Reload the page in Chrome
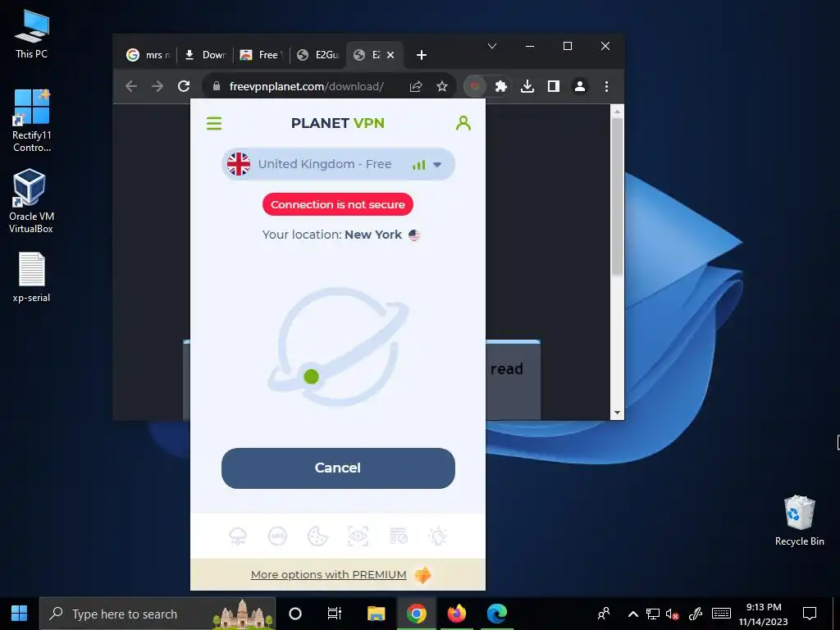The height and width of the screenshot is (630, 840). pos(184,86)
